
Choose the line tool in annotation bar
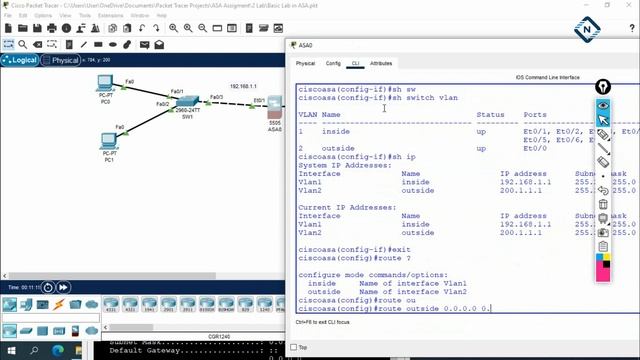603,149
